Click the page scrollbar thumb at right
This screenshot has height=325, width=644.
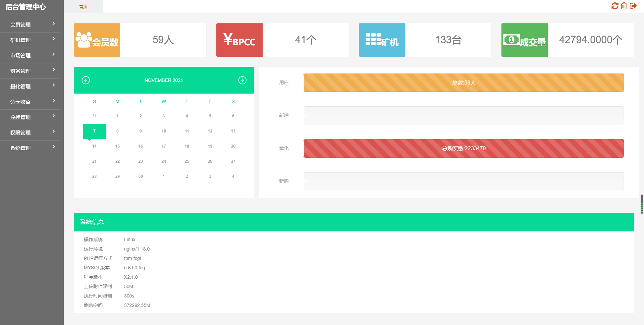click(642, 204)
